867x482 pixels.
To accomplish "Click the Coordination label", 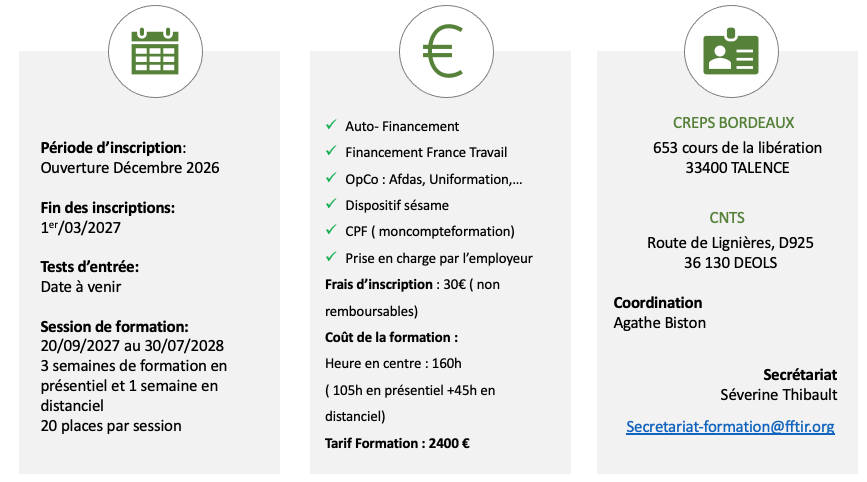I will [x=657, y=303].
